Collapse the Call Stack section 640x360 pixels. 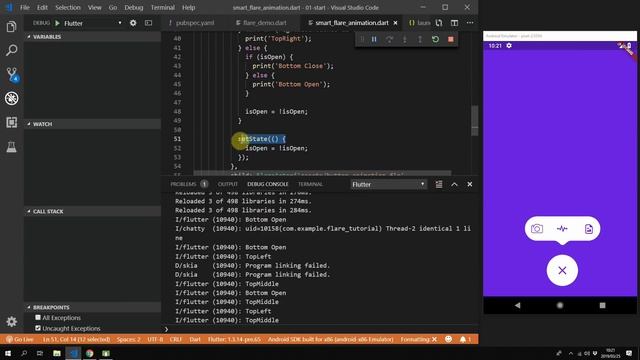pos(92,211)
